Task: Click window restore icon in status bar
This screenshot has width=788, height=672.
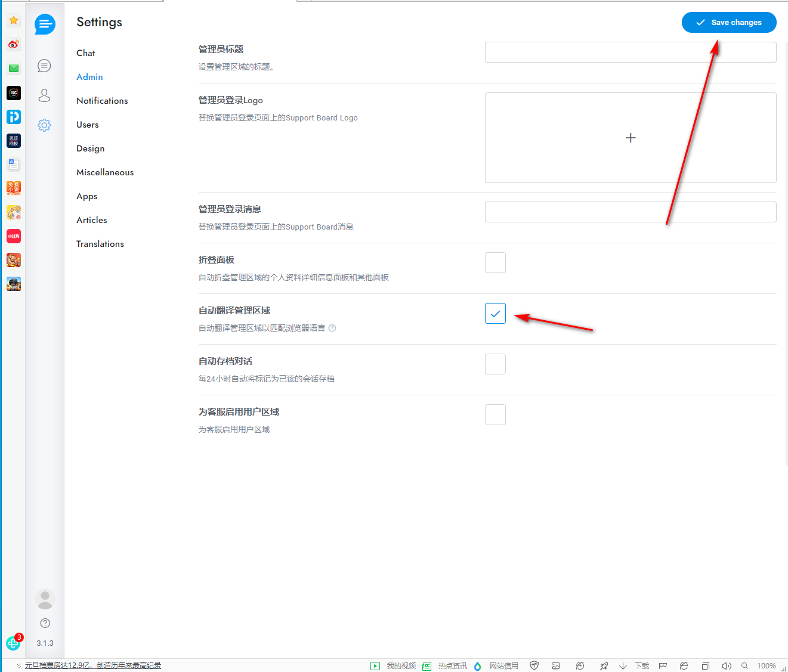Action: 705,666
